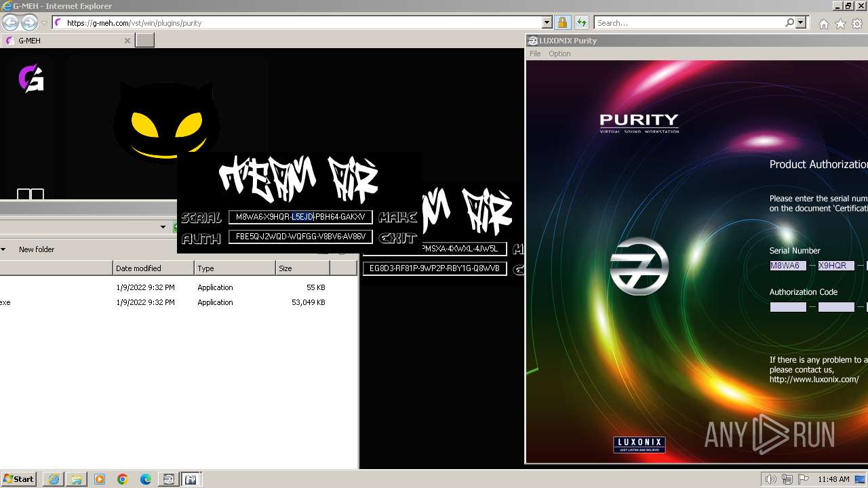Click the 11:48 AM clock
868x488 pixels.
point(833,479)
